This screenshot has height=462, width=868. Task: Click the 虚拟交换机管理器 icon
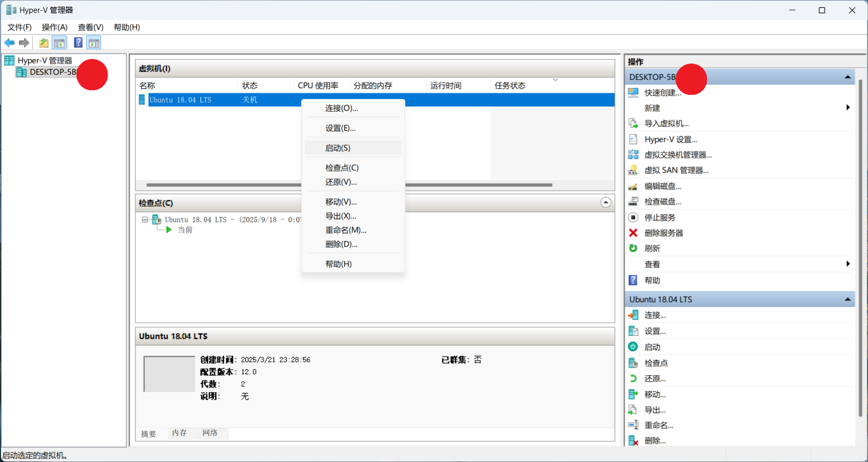(x=633, y=154)
